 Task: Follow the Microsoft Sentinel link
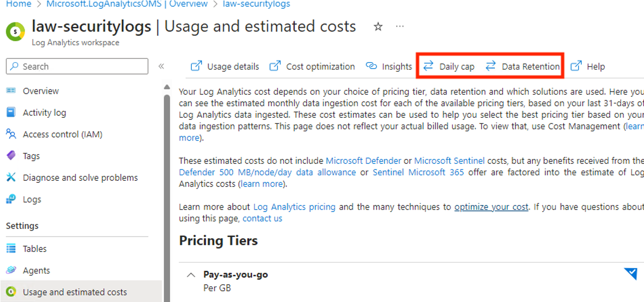[x=449, y=160]
